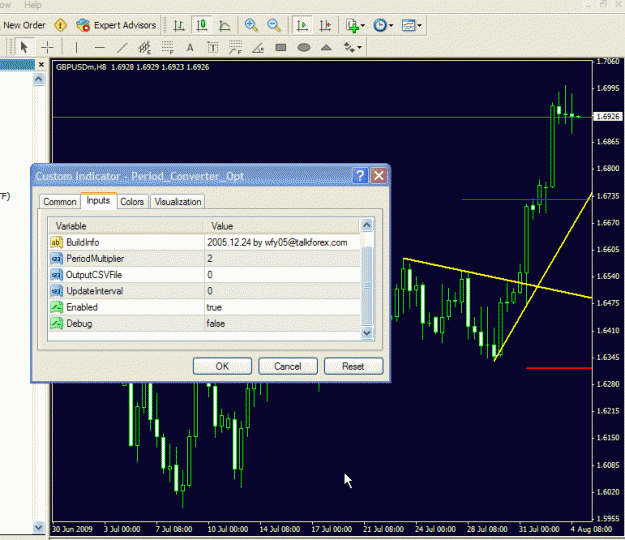
Task: Change the Enabled value true
Action: point(282,307)
